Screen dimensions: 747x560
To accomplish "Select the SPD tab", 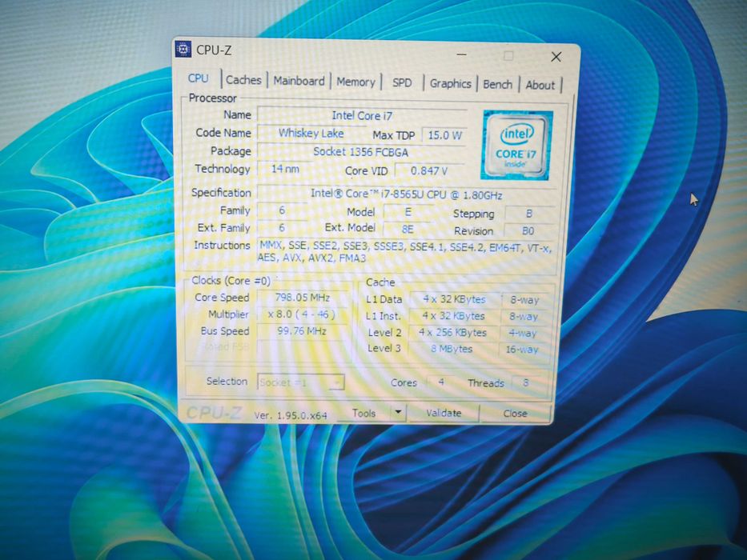I will click(x=402, y=83).
